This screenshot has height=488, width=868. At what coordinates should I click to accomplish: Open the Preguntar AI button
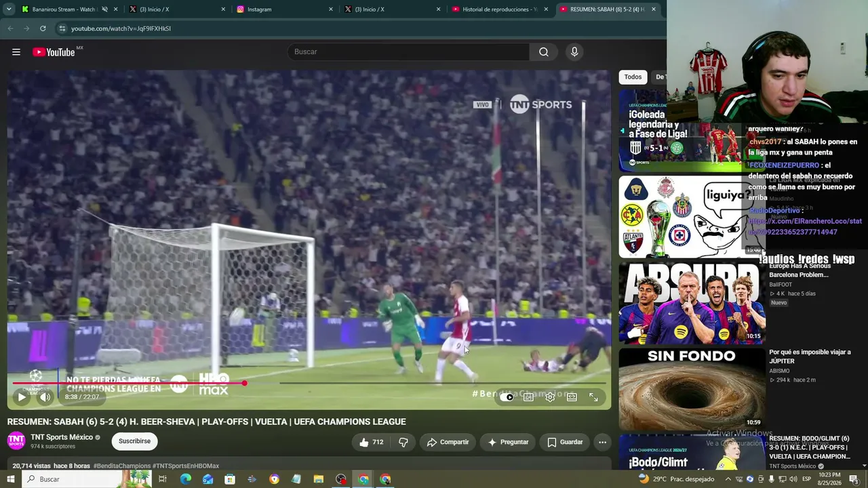[508, 442]
